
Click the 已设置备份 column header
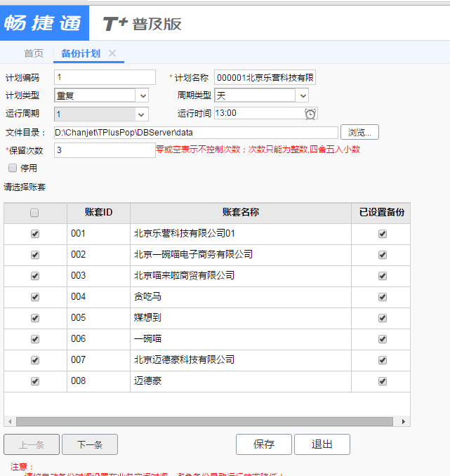click(x=381, y=213)
